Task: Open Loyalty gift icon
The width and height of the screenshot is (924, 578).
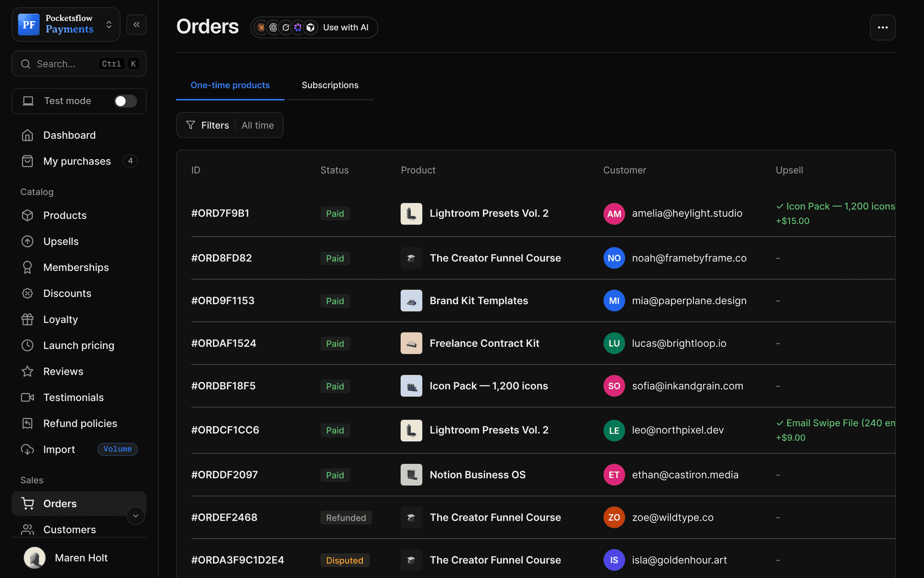Action: coord(28,319)
